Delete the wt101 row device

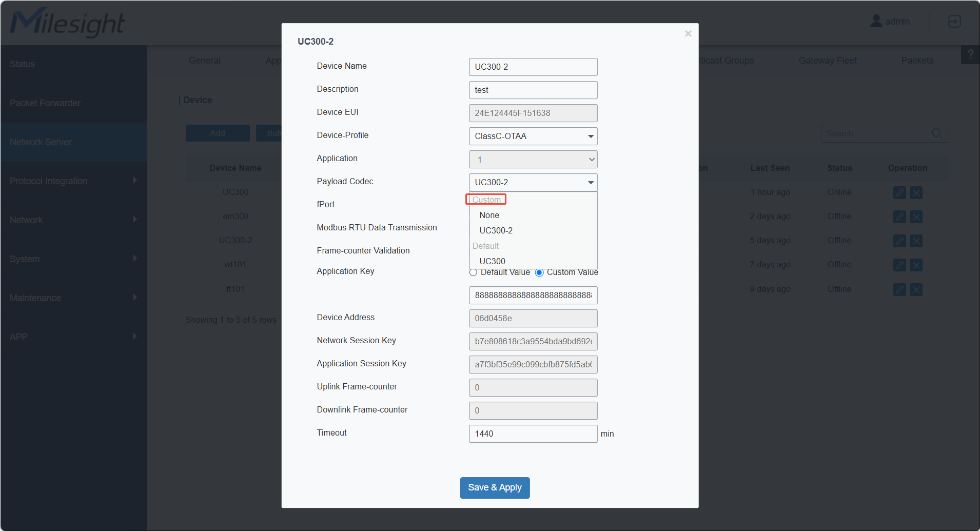916,265
